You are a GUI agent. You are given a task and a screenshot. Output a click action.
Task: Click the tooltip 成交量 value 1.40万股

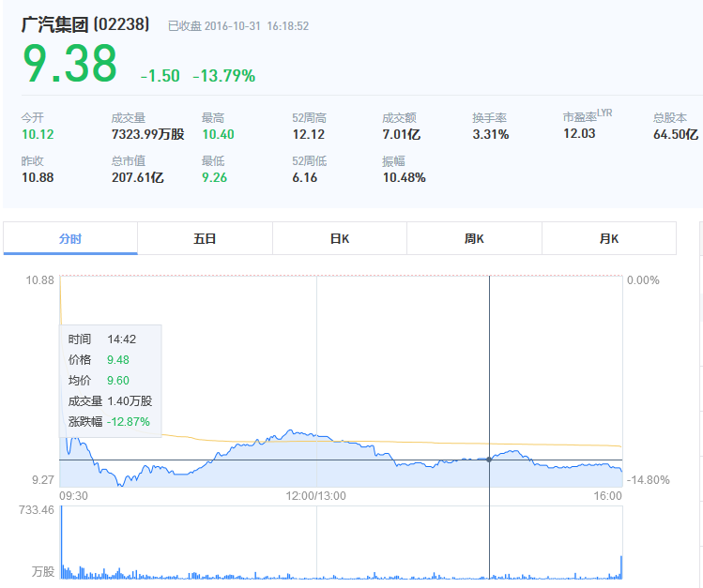[130, 400]
